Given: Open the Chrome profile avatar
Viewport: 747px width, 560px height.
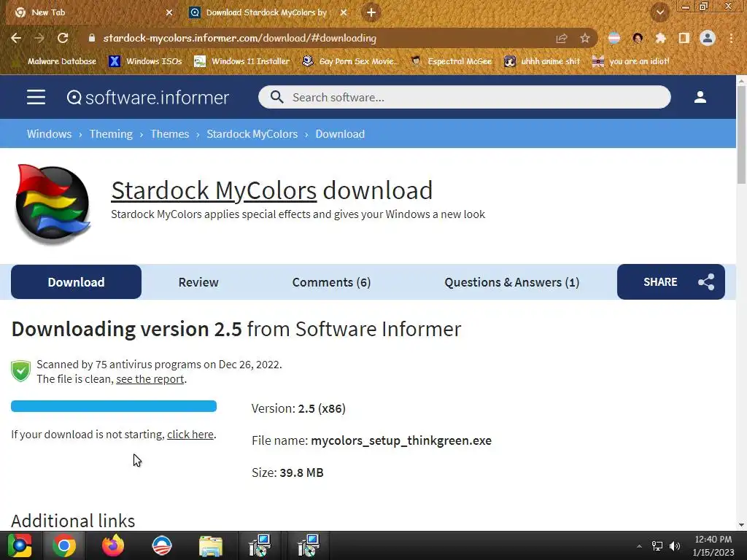Looking at the screenshot, I should [x=708, y=38].
